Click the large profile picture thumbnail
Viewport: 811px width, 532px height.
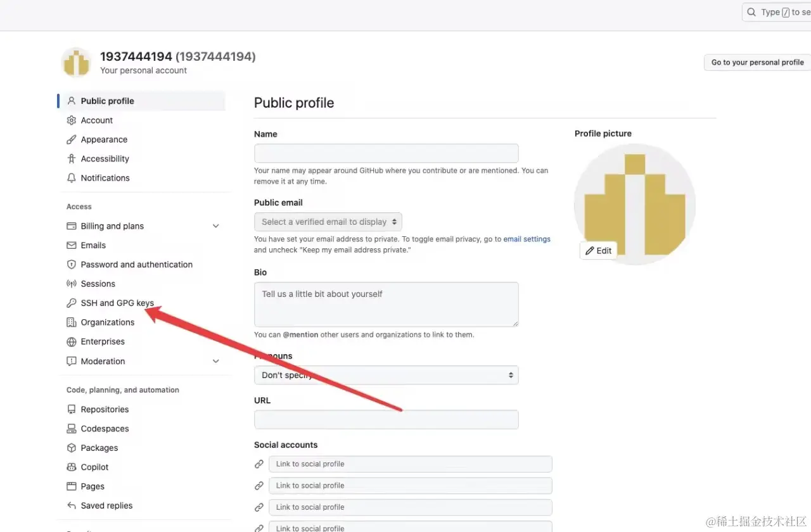tap(635, 204)
